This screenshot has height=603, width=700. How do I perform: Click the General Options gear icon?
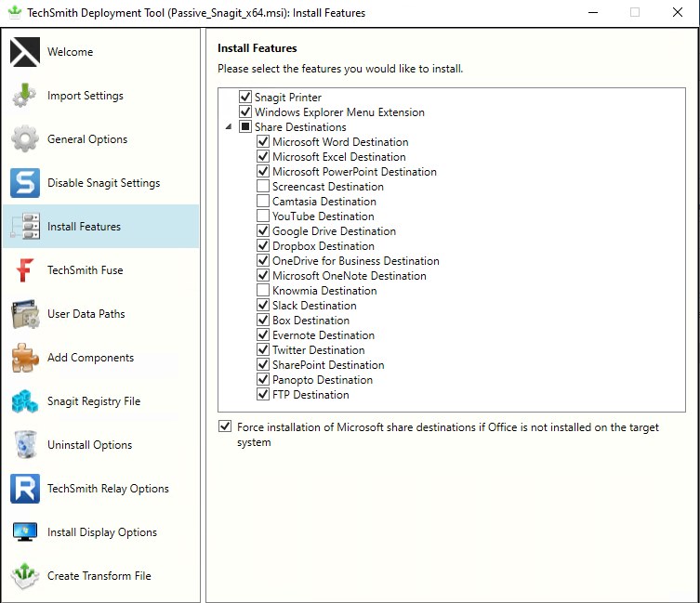pos(24,138)
